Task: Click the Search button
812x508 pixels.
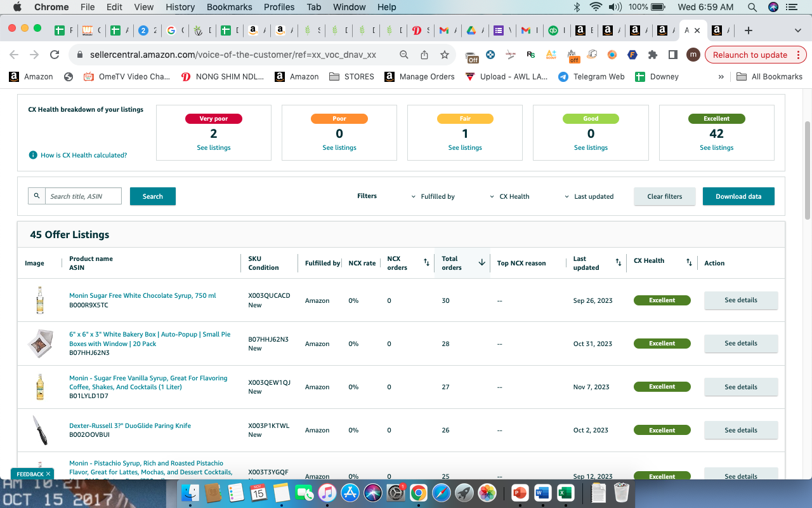Action: [x=153, y=196]
